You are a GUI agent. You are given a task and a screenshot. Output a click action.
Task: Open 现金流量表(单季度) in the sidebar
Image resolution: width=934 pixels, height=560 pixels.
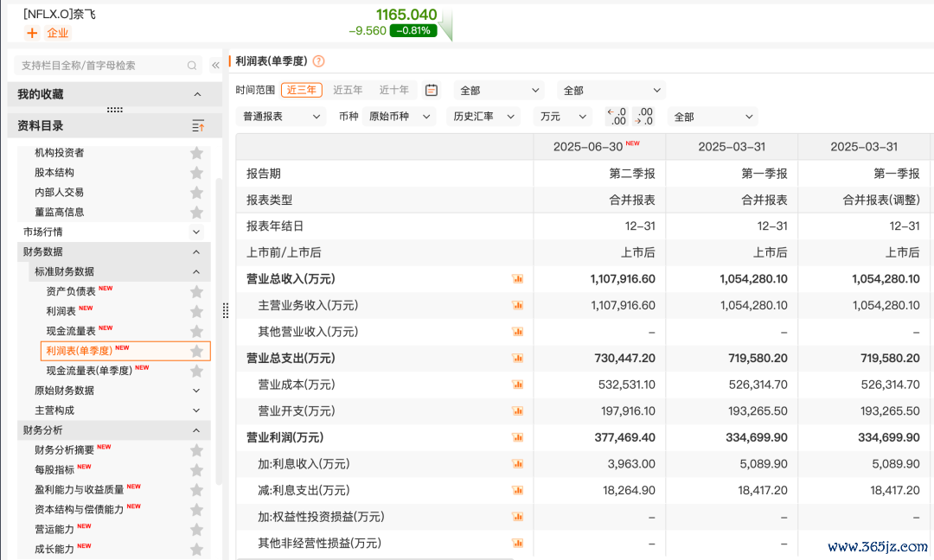[89, 371]
